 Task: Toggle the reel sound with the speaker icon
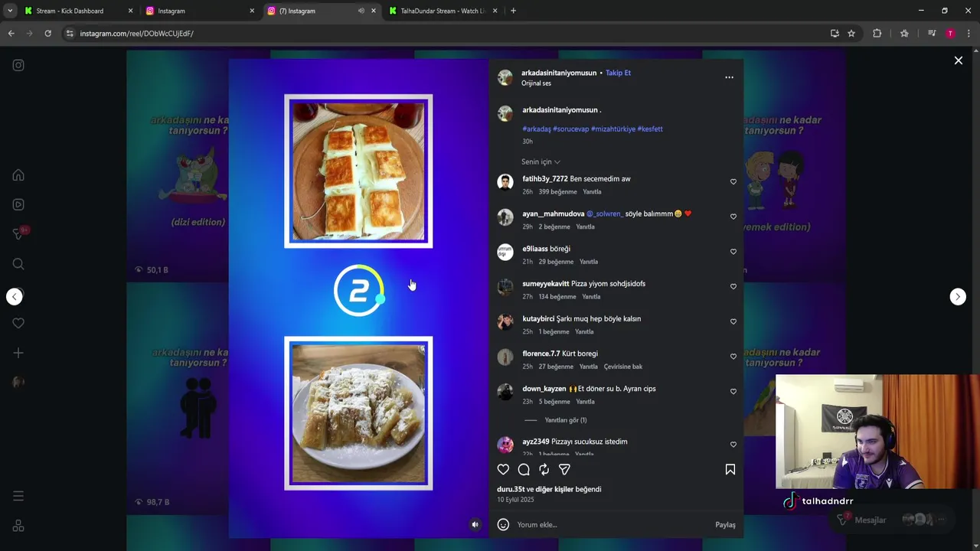(475, 524)
